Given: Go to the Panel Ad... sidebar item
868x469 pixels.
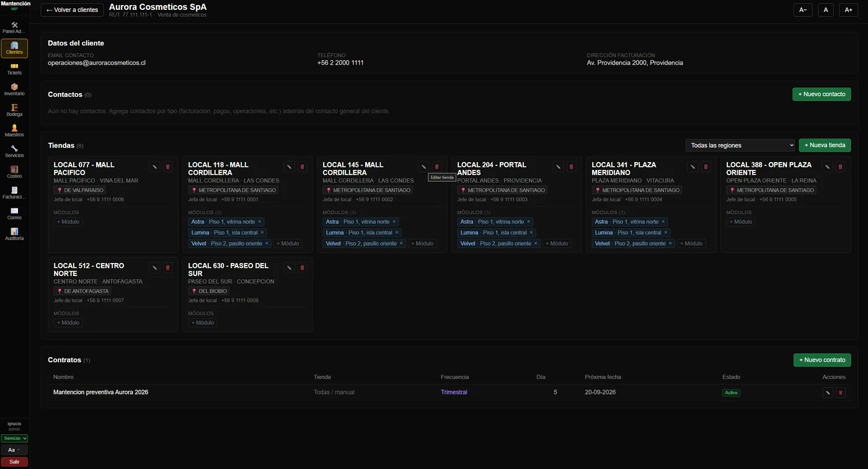Looking at the screenshot, I should [14, 28].
